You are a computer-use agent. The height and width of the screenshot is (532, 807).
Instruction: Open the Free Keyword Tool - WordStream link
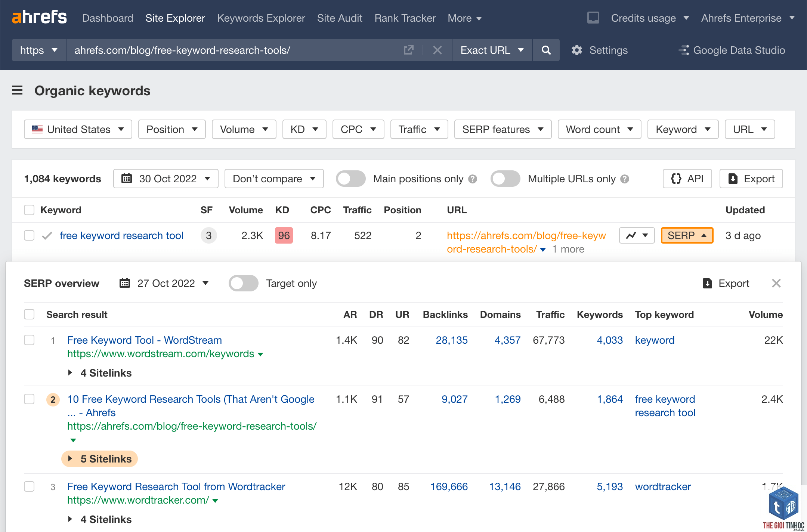tap(145, 340)
